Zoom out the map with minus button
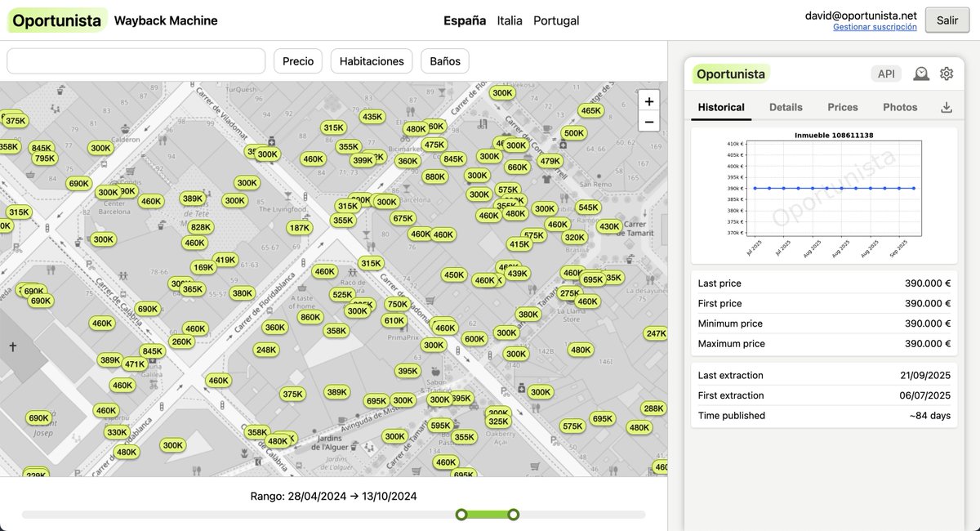 (649, 123)
